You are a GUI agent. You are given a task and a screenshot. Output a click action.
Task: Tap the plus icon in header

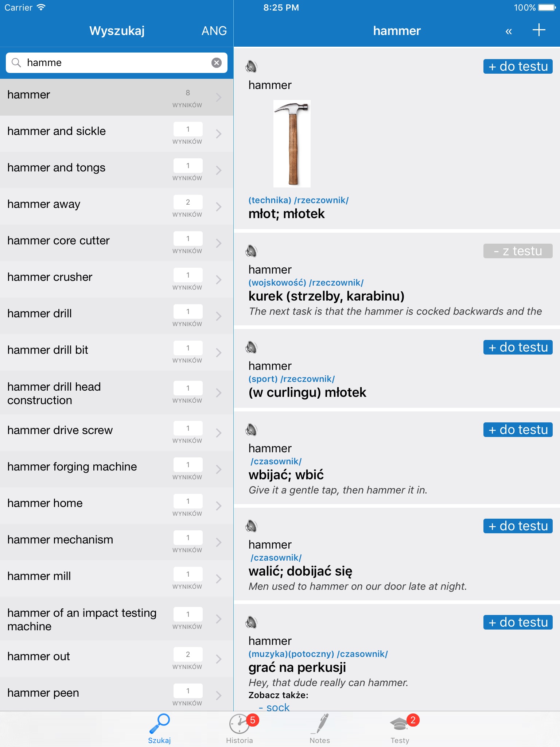coord(538,30)
